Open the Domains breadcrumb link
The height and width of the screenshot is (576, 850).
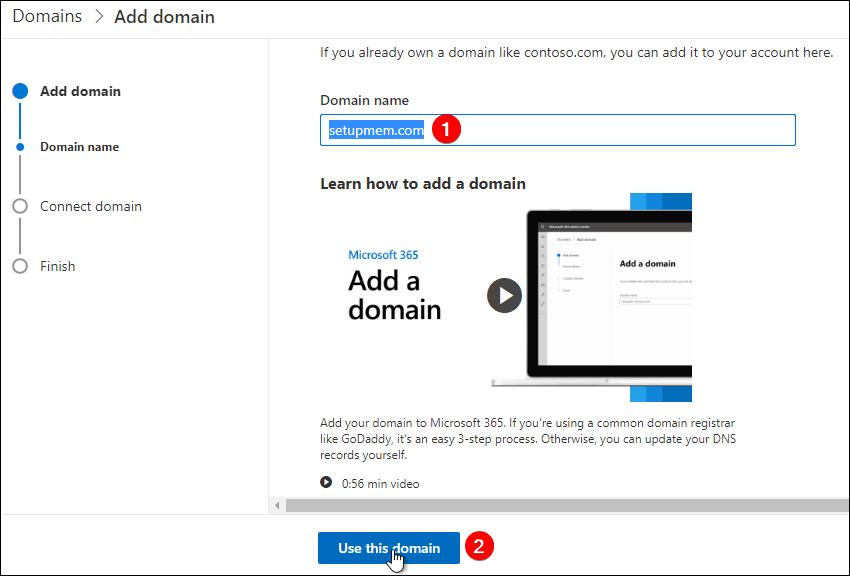(x=47, y=16)
